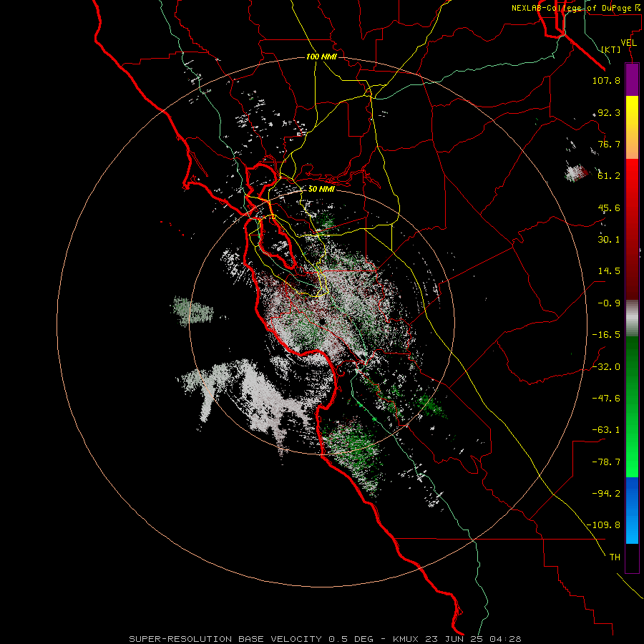
Task: Click the gray near-zero segment of the color bar
Action: (632, 318)
